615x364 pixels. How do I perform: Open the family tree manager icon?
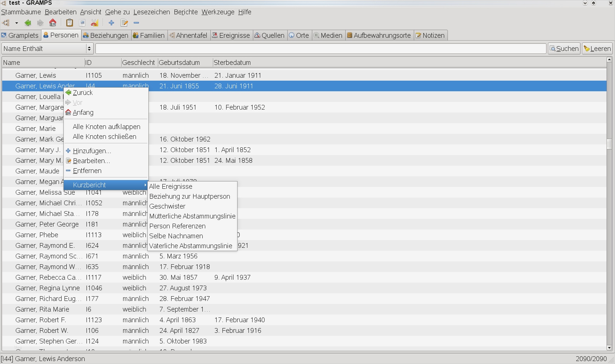point(6,23)
